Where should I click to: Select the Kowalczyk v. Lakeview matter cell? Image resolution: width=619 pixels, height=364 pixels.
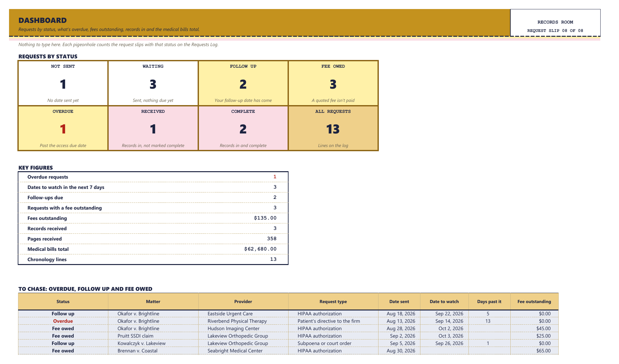[x=153, y=343]
